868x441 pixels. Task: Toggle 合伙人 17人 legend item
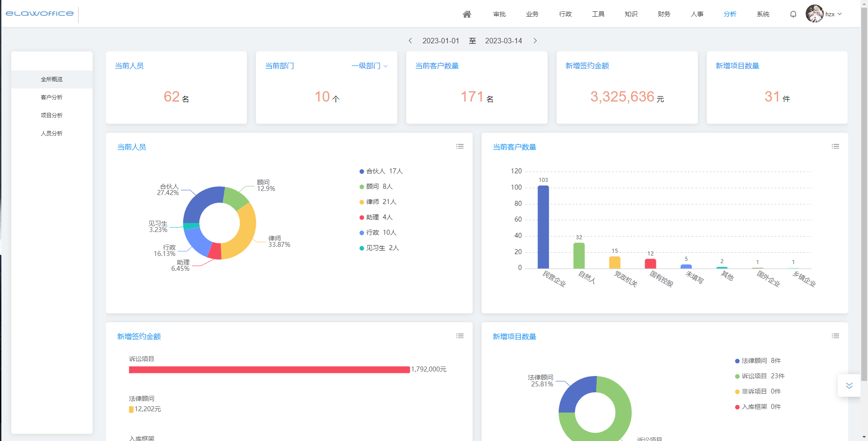pos(381,171)
